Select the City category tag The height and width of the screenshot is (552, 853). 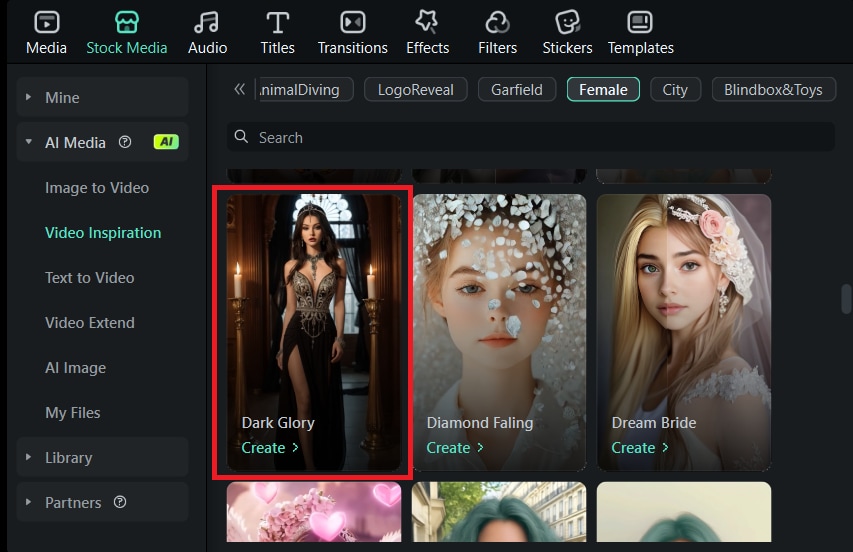(675, 89)
